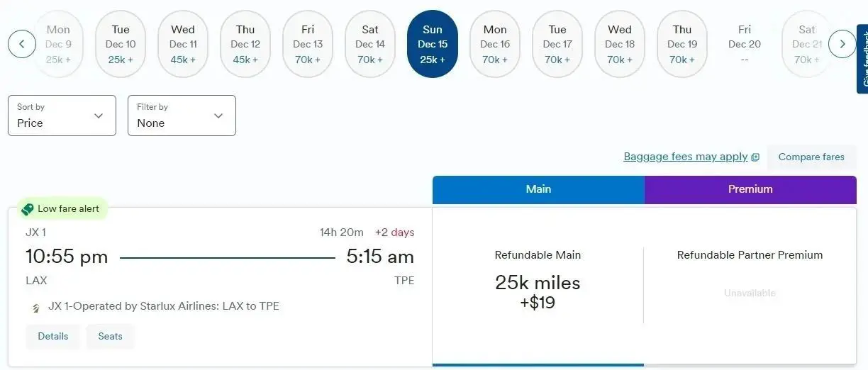Viewport: 868px width, 370px height.
Task: Click the previous dates arrow
Action: (22, 44)
